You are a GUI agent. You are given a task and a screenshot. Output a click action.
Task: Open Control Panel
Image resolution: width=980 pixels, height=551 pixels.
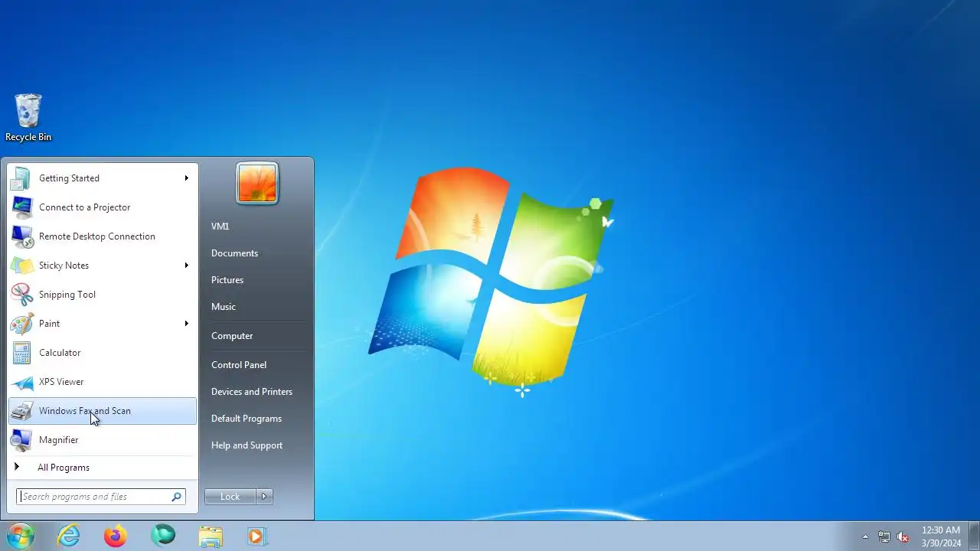(239, 365)
